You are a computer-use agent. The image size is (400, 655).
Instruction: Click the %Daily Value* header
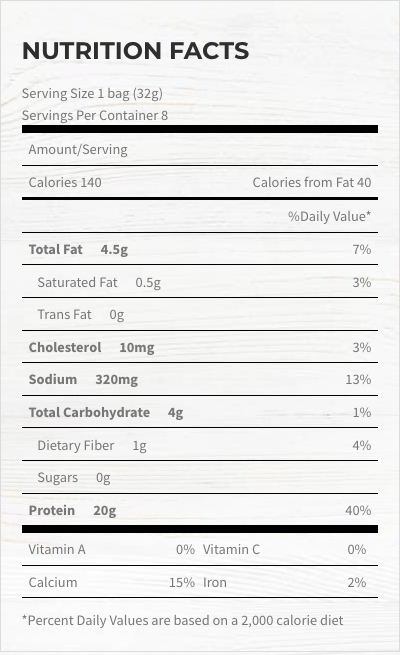pyautogui.click(x=329, y=216)
